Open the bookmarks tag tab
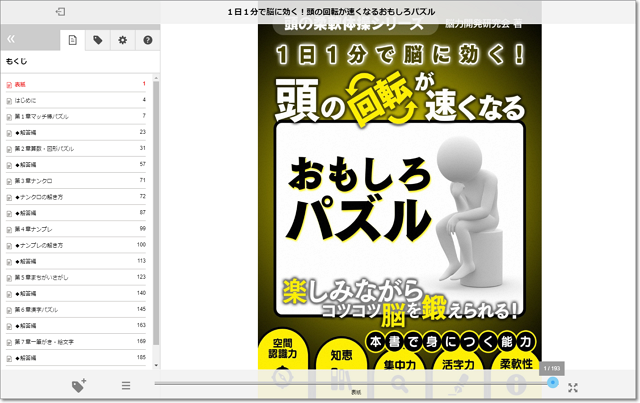640x403 pixels. click(x=97, y=40)
